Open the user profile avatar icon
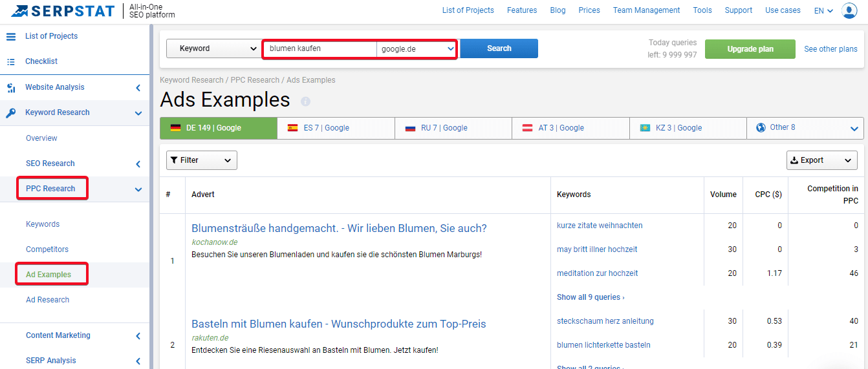Screen dimensions: 868x369 pyautogui.click(x=849, y=10)
